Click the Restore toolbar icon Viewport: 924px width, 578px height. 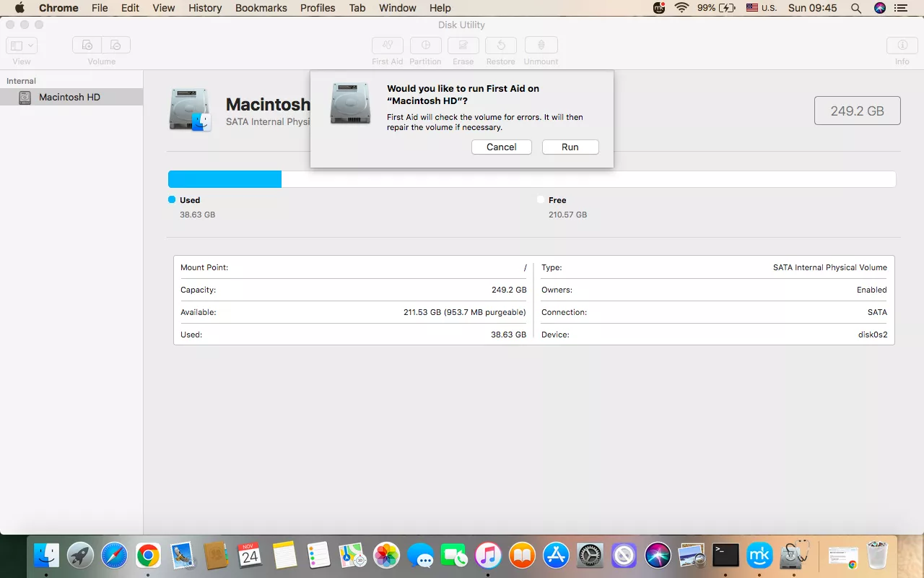pyautogui.click(x=500, y=45)
